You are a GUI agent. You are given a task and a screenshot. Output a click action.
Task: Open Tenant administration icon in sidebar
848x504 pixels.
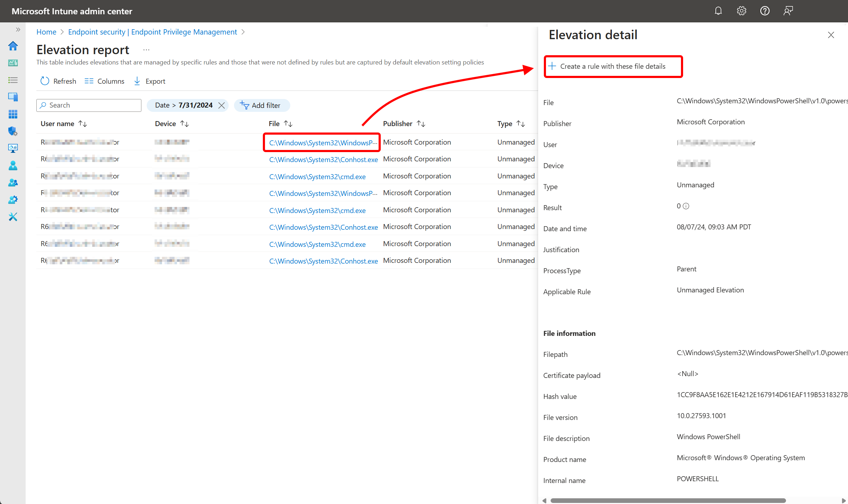click(13, 199)
